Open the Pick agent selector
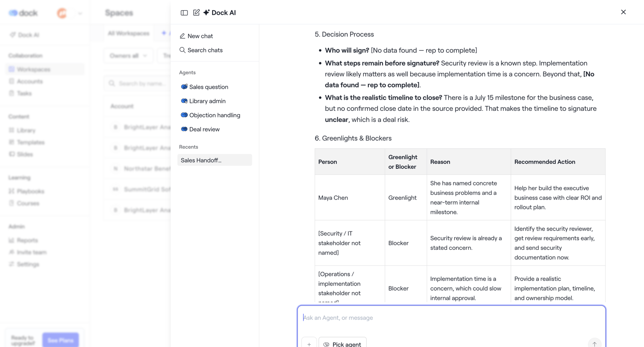644x347 pixels. click(342, 344)
